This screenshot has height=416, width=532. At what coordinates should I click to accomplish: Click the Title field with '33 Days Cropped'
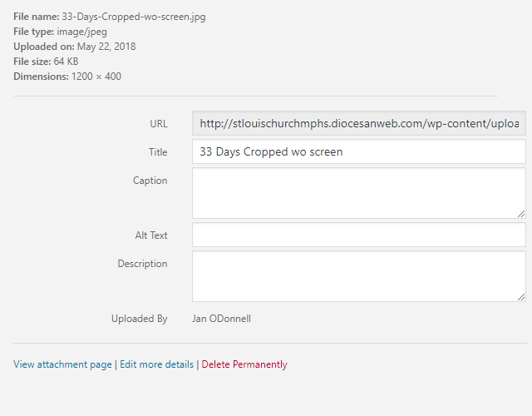click(358, 151)
